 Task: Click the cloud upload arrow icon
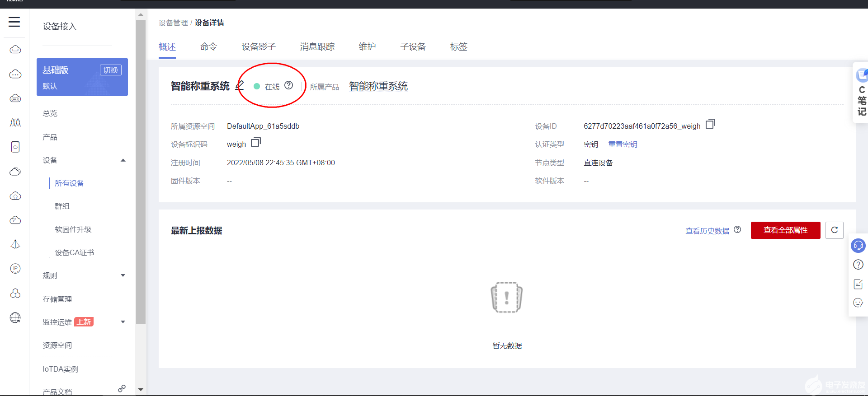(x=15, y=196)
